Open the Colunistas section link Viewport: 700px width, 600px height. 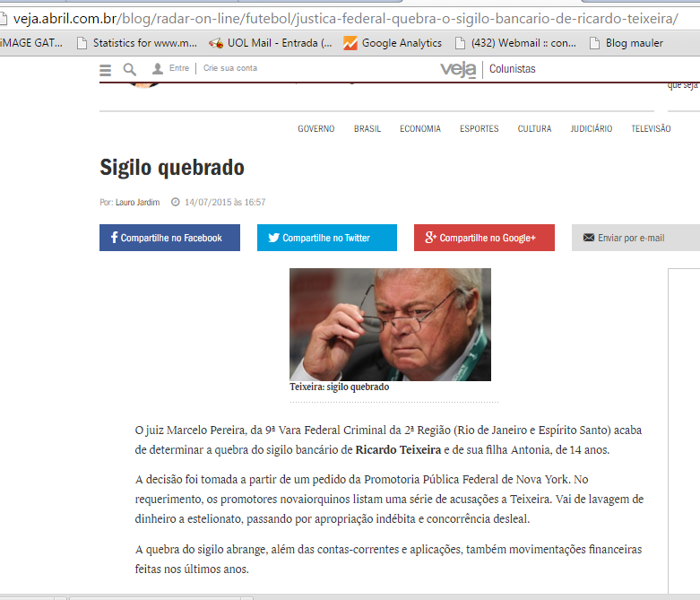point(512,69)
